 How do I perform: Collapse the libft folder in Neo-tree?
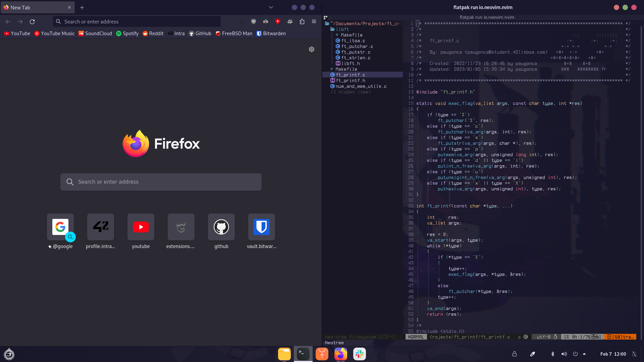coord(342,29)
